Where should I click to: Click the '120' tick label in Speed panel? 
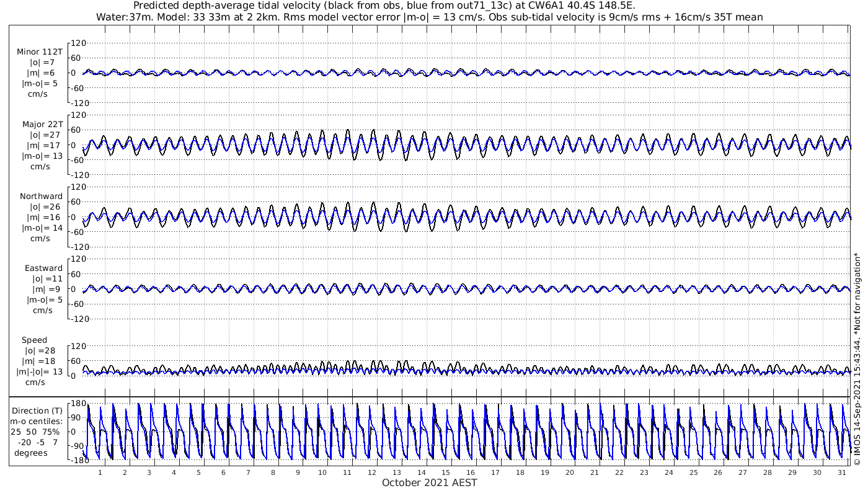(79, 346)
